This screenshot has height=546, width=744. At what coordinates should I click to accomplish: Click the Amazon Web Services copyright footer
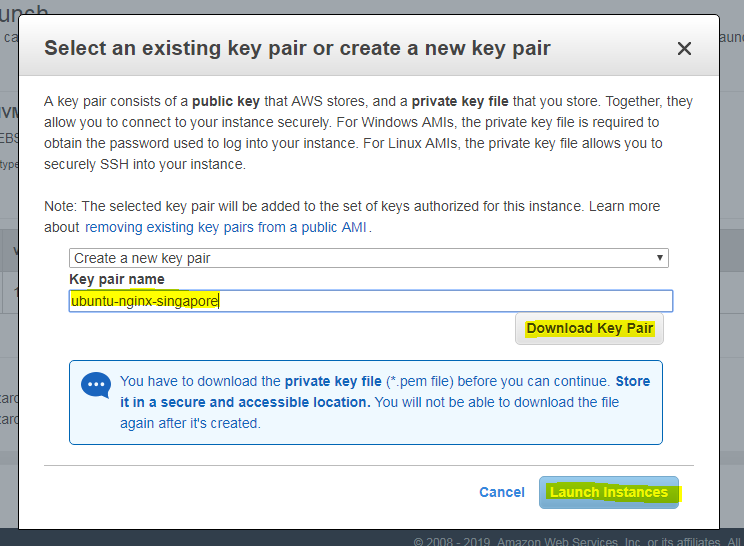pyautogui.click(x=577, y=541)
